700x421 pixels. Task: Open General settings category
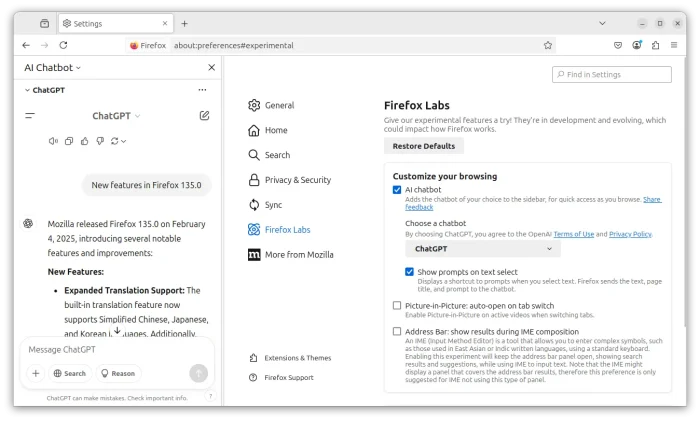[271, 105]
